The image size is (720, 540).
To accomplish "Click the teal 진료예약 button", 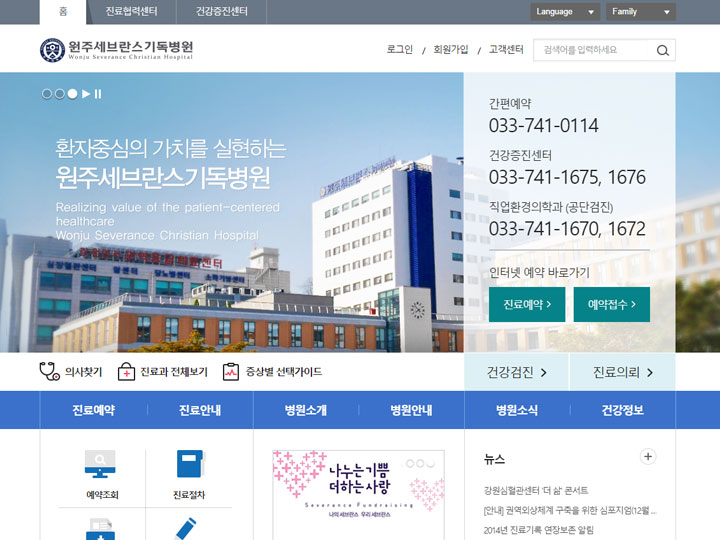I will 527,304.
